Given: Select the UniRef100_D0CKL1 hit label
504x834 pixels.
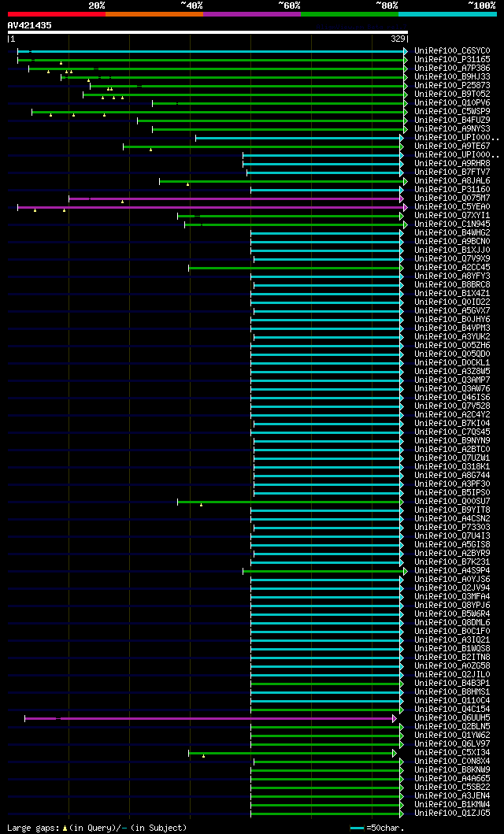Looking at the screenshot, I should [x=453, y=363].
